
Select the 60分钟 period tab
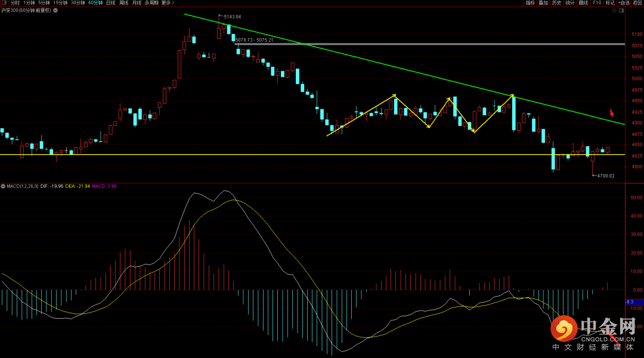95,3
